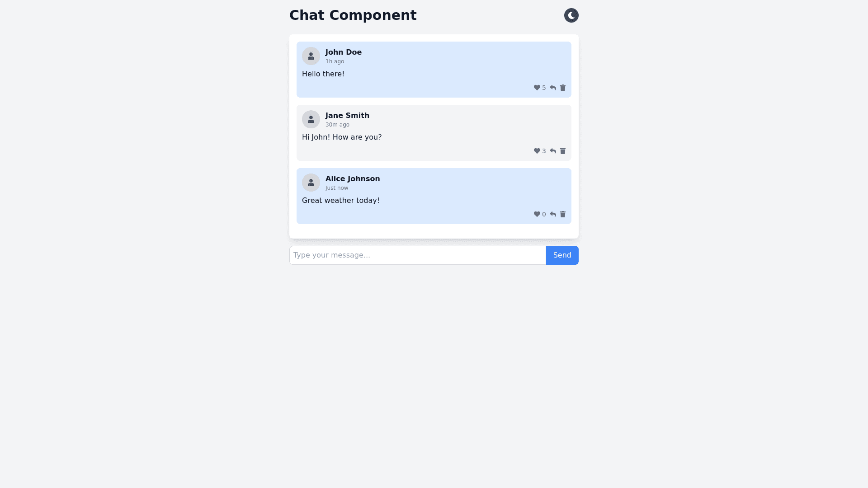The image size is (868, 488).
Task: Click the 'Great weather today!' message text
Action: (x=341, y=201)
